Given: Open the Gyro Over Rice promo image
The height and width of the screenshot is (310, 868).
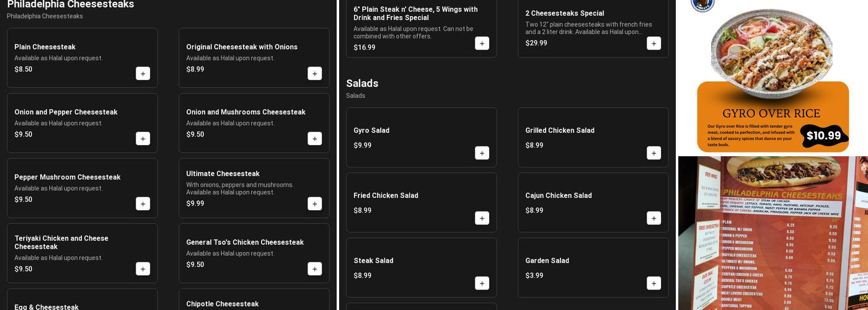Looking at the screenshot, I should [773, 77].
